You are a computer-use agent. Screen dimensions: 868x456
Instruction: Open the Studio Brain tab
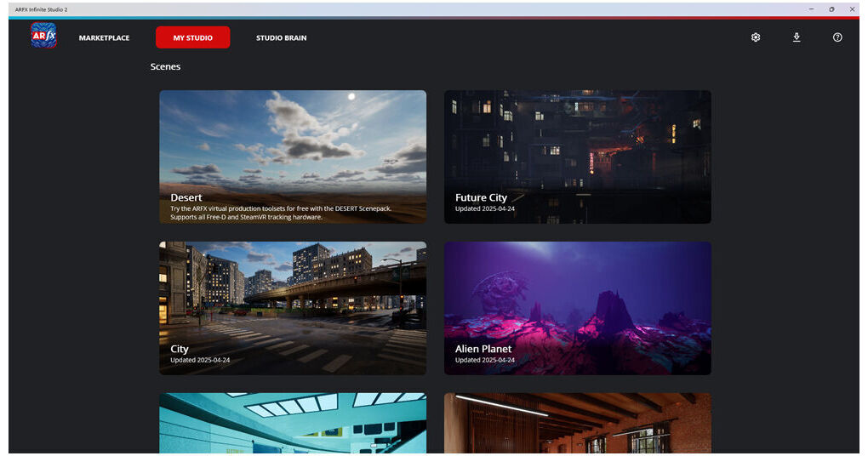tap(281, 37)
